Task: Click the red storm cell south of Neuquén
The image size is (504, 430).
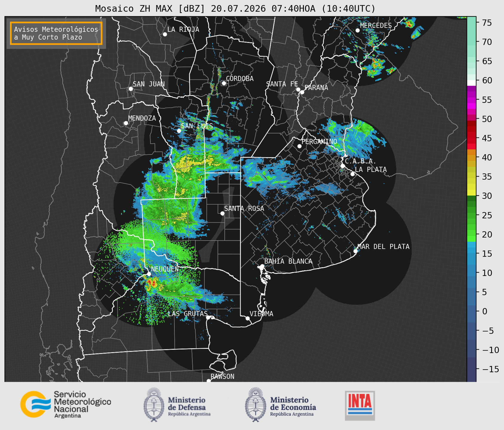Action: click(152, 283)
